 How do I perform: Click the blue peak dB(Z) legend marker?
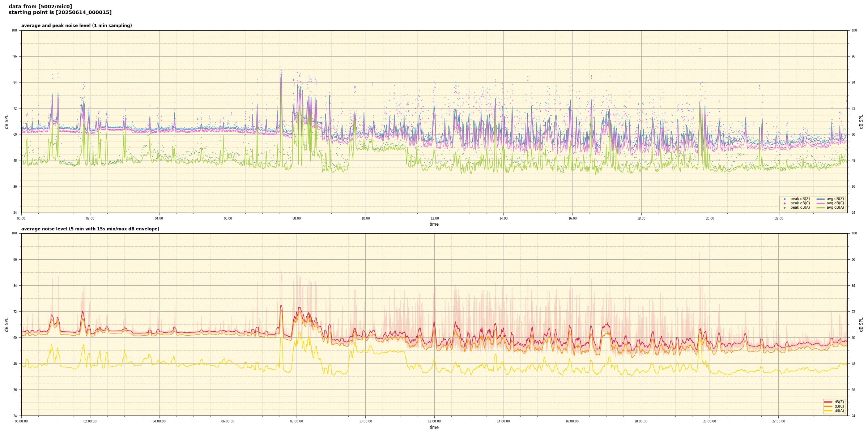point(784,199)
